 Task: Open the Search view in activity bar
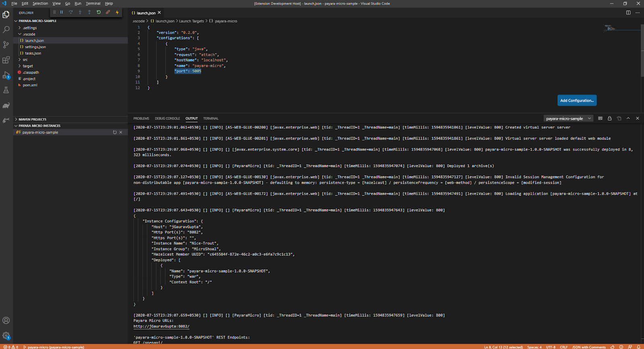[6, 30]
